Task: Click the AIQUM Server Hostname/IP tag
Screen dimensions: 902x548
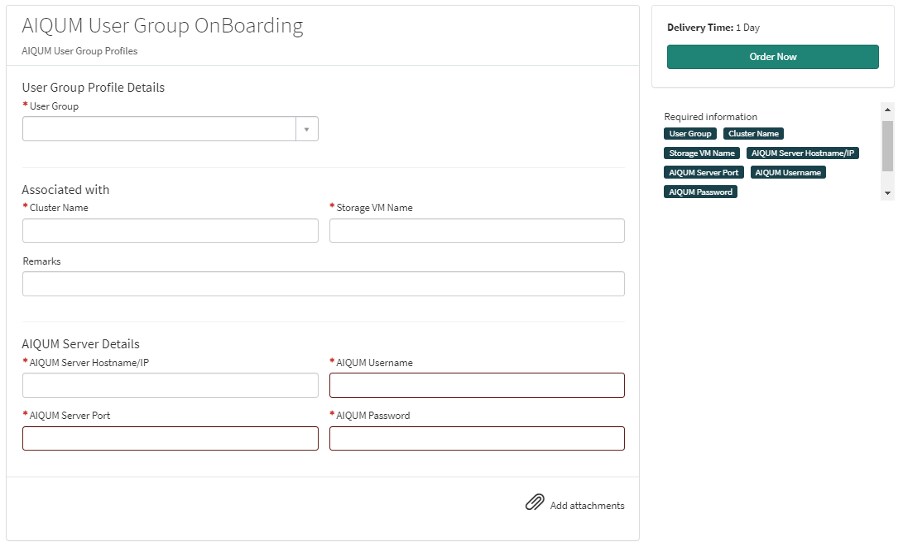Action: [803, 153]
